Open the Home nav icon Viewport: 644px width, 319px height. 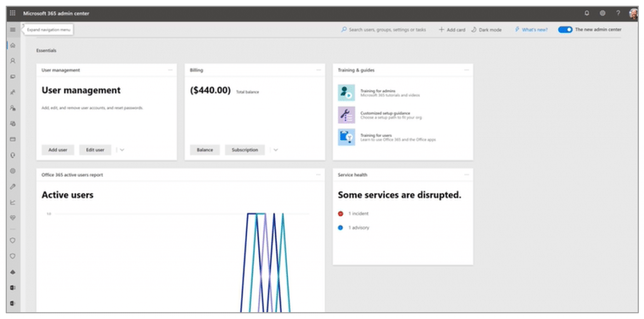(13, 45)
